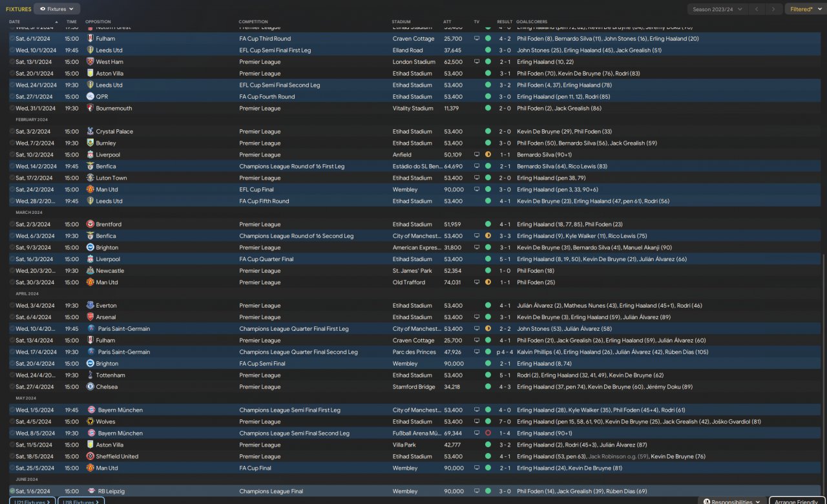Toggle the check mark beside Sat, 17/2/2024

12,178
